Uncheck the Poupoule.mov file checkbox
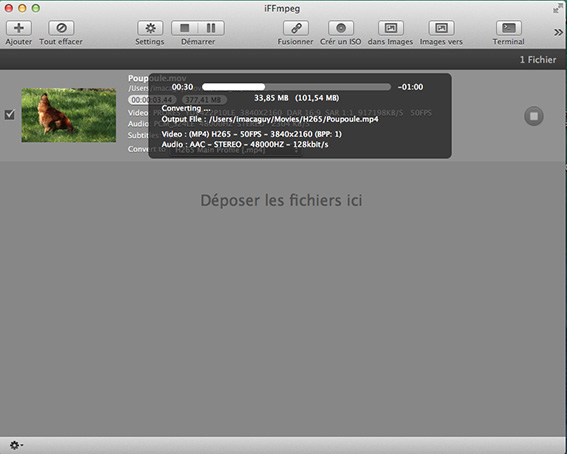567x454 pixels. tap(9, 115)
